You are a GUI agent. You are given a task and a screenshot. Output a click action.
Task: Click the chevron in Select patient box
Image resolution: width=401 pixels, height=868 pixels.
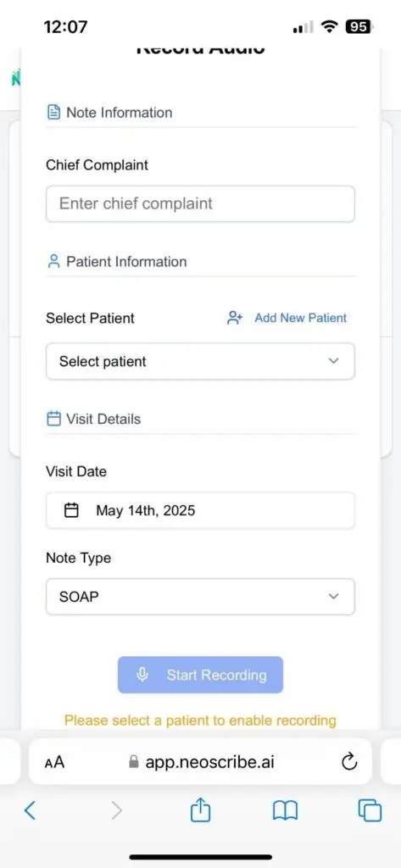pos(333,361)
